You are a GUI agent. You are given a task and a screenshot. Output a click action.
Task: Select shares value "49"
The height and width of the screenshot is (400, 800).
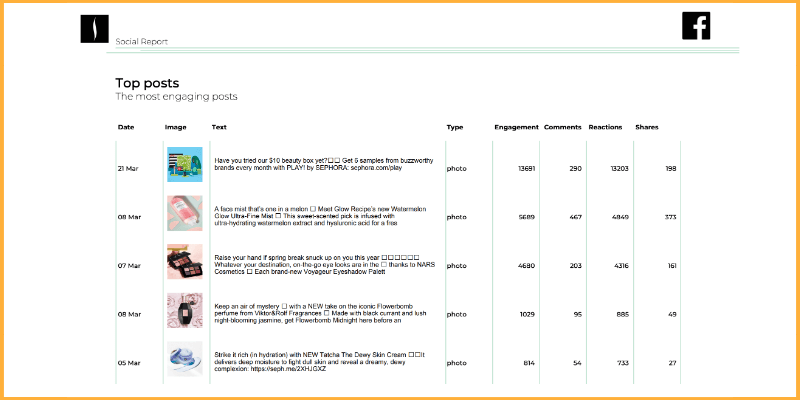click(x=672, y=314)
